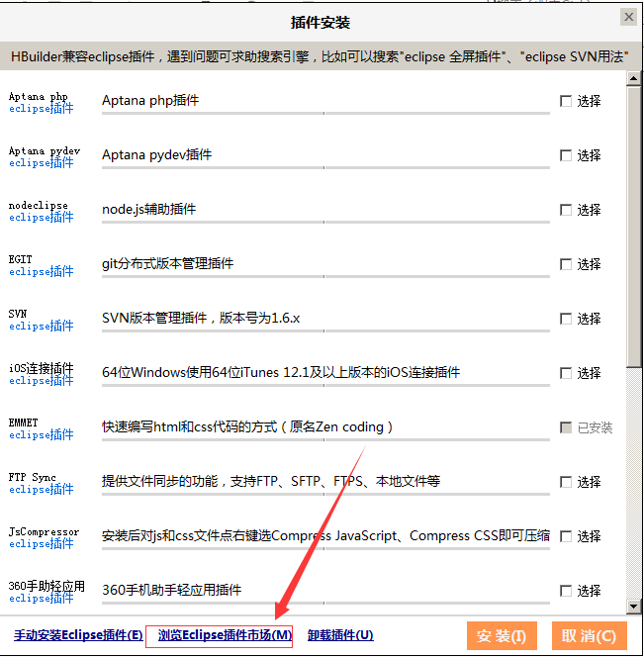Viewport: 644px width, 659px height.
Task: Click the 取消(C) button
Action: point(589,636)
